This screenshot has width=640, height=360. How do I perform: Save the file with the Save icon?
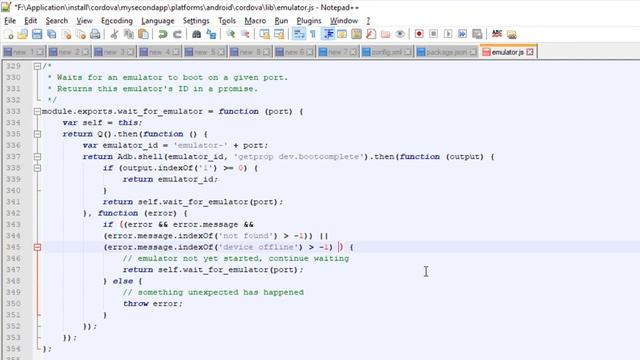(x=37, y=34)
